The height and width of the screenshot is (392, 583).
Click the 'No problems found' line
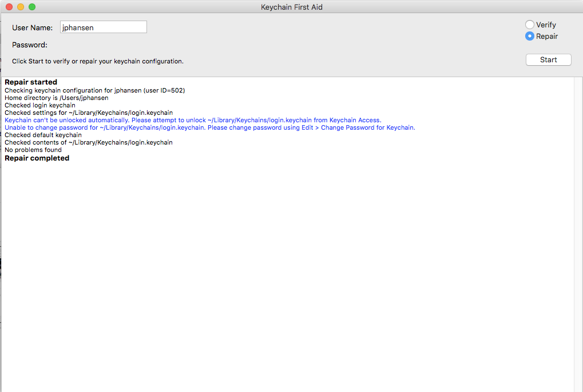point(33,150)
